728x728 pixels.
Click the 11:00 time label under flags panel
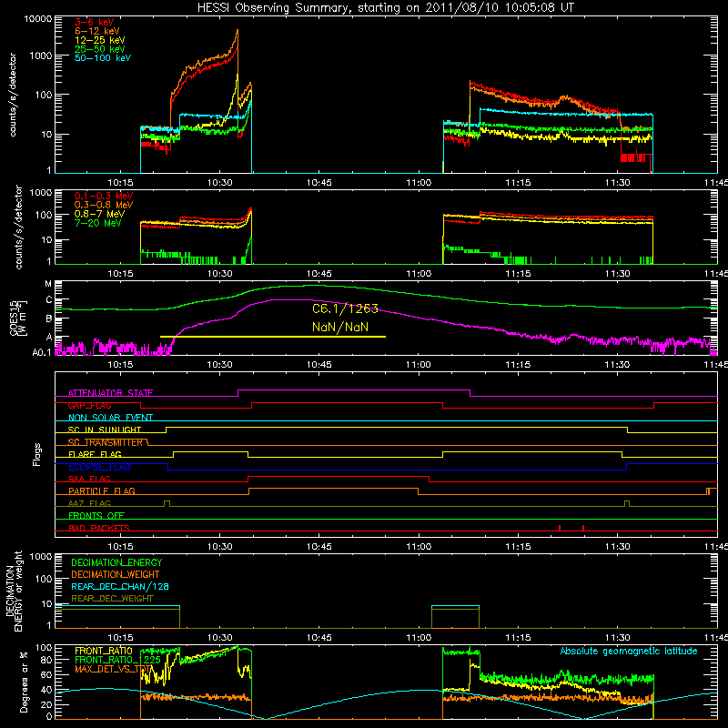tap(419, 547)
